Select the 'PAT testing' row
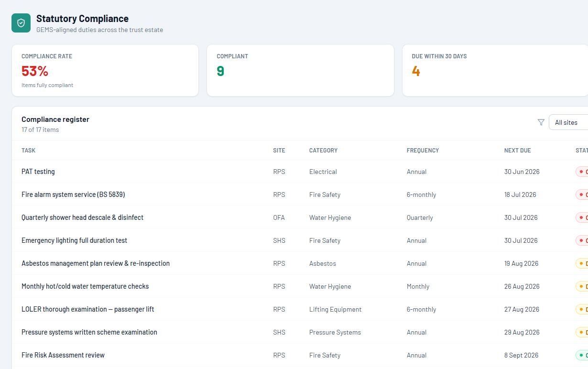The height and width of the screenshot is (369, 588). (300, 172)
